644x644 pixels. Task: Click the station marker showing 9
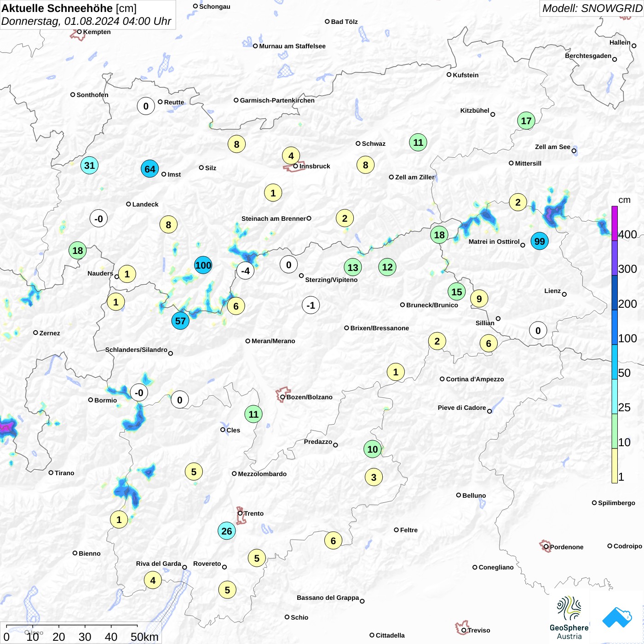pos(479,299)
